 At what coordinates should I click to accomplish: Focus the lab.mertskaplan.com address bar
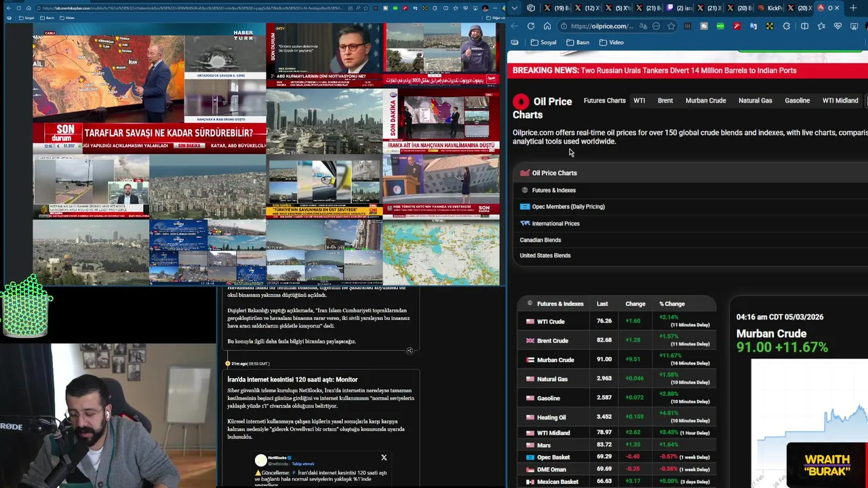coord(203,8)
